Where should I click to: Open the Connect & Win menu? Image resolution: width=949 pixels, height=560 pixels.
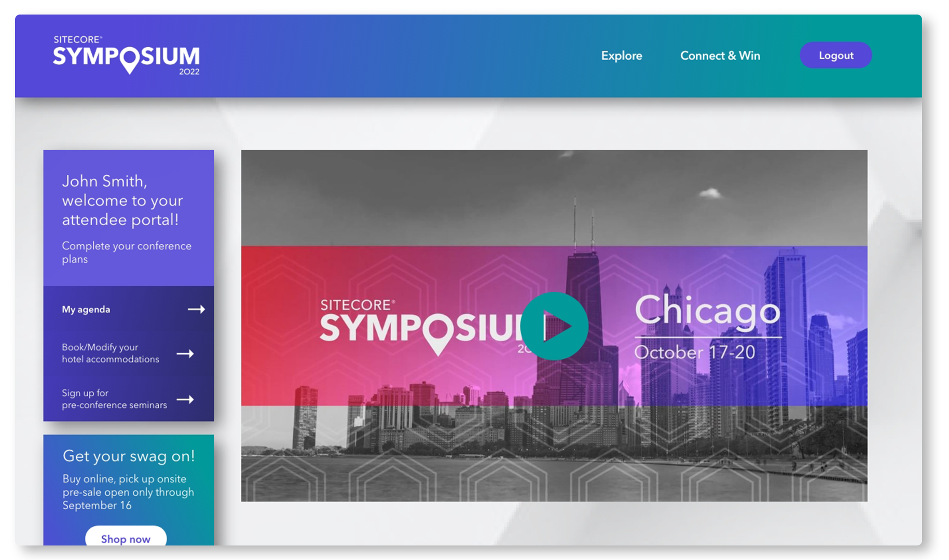click(720, 55)
